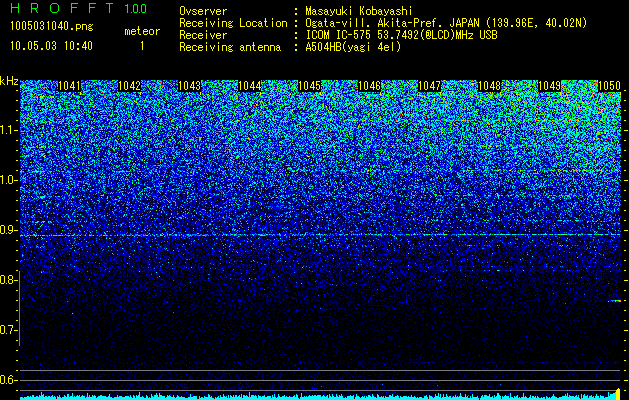Select the 1044 time marker

[x=250, y=86]
